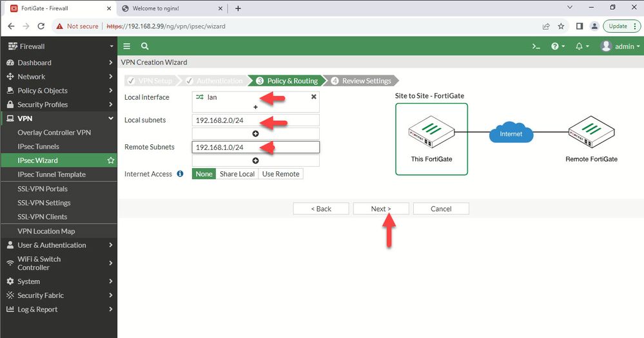The height and width of the screenshot is (338, 644).
Task: Open the notifications bell
Action: [582, 46]
